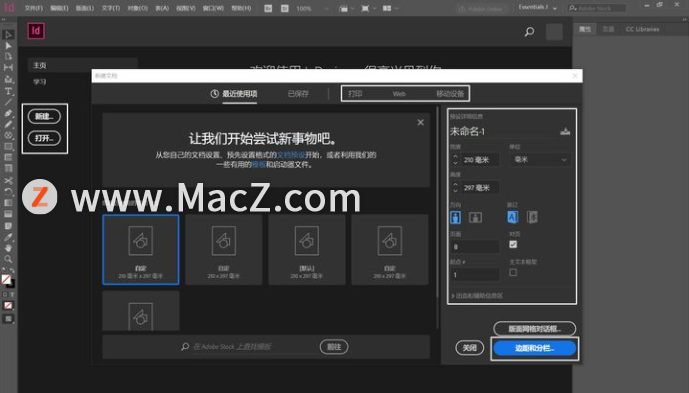The image size is (689, 393).
Task: Click the width field showing 210 毫米
Action: (480, 160)
